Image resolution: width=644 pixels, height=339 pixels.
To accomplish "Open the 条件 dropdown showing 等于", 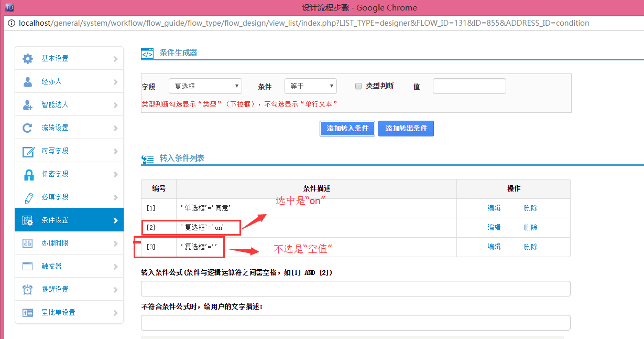I will pos(310,86).
